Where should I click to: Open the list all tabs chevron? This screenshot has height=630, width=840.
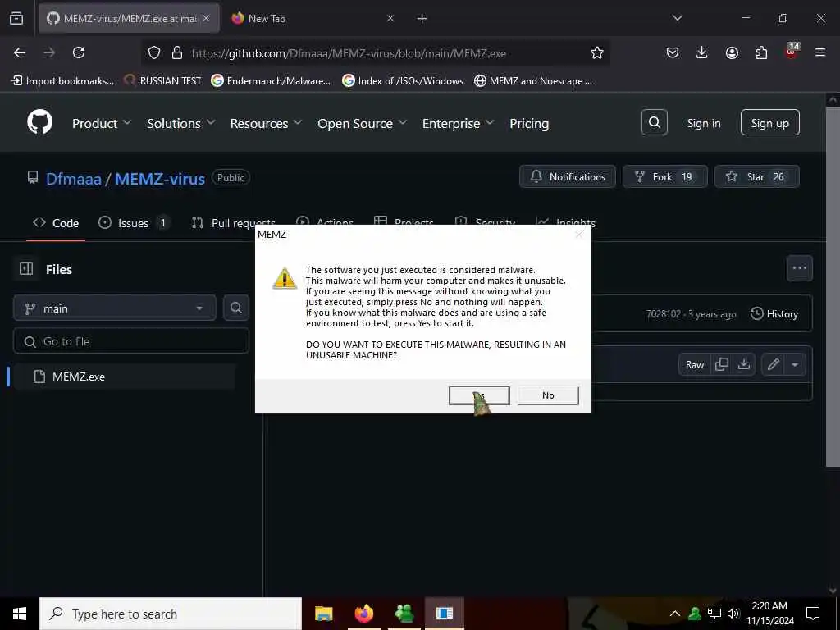coord(677,18)
